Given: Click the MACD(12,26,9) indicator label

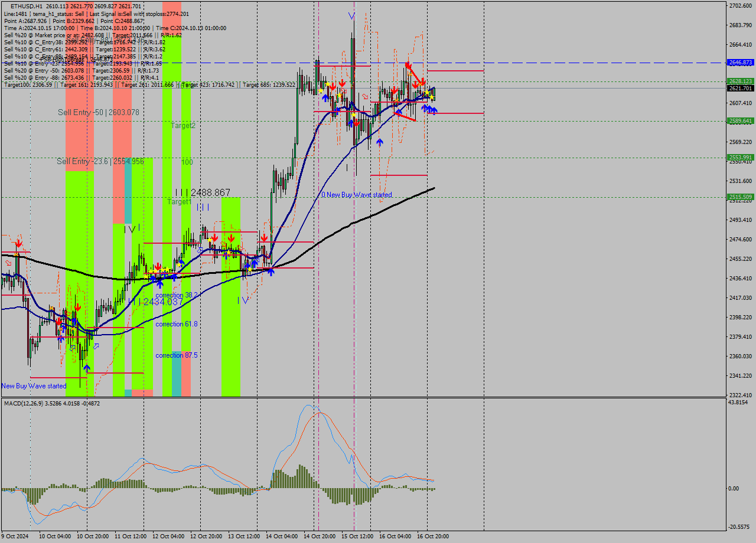Looking at the screenshot, I should coord(52,403).
